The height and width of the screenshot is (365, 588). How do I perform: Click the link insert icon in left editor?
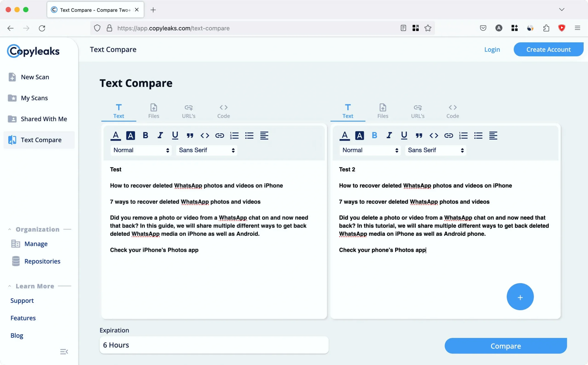click(219, 135)
